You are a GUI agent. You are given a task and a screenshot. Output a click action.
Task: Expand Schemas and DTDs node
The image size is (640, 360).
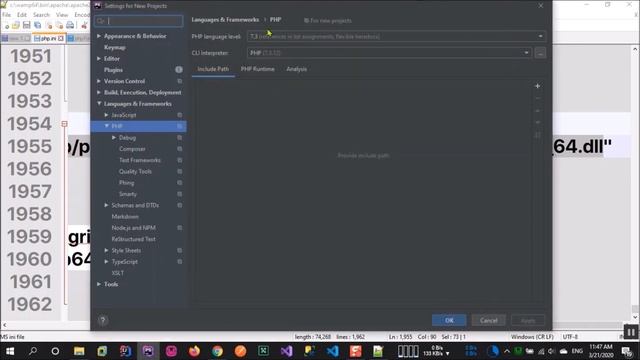107,205
